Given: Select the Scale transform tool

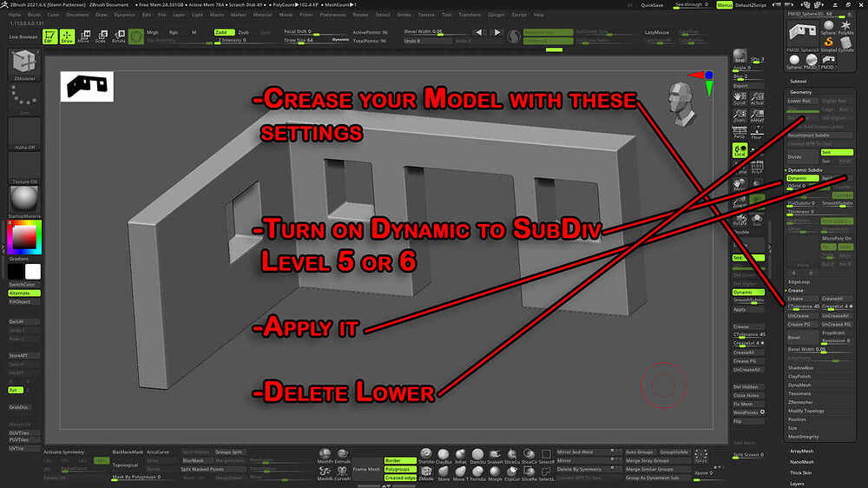Looking at the screenshot, I should click(x=102, y=36).
